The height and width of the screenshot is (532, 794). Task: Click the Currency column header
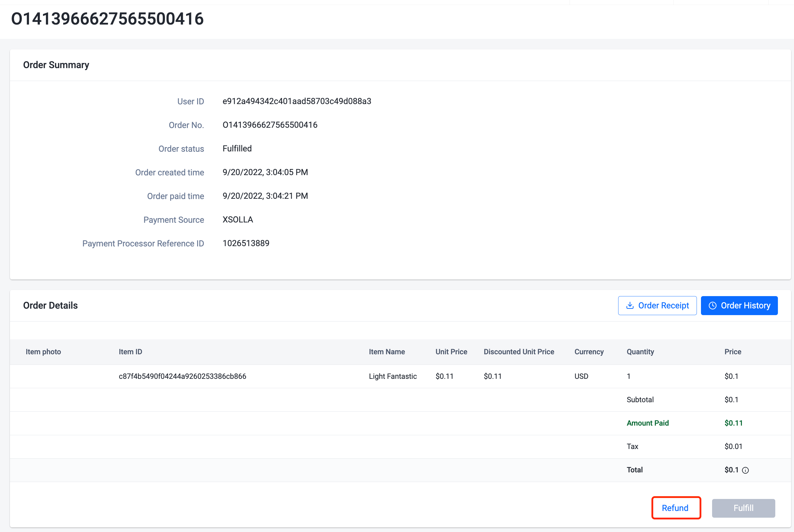589,352
